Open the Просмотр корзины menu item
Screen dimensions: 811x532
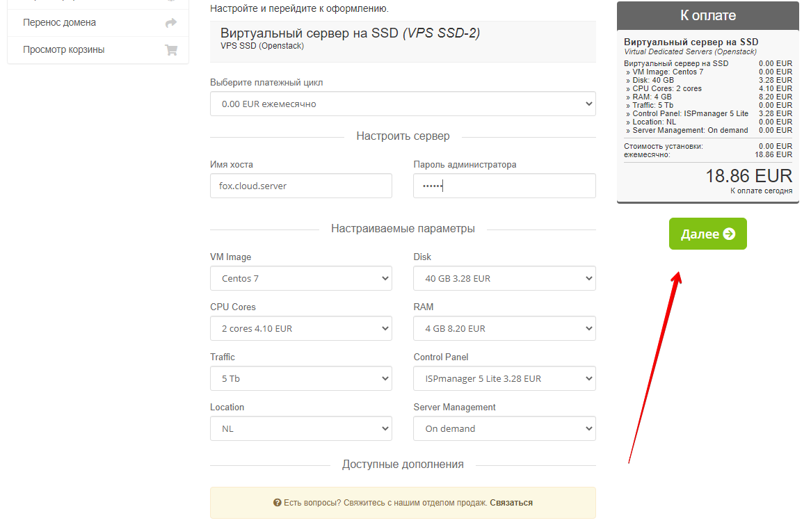pos(98,50)
